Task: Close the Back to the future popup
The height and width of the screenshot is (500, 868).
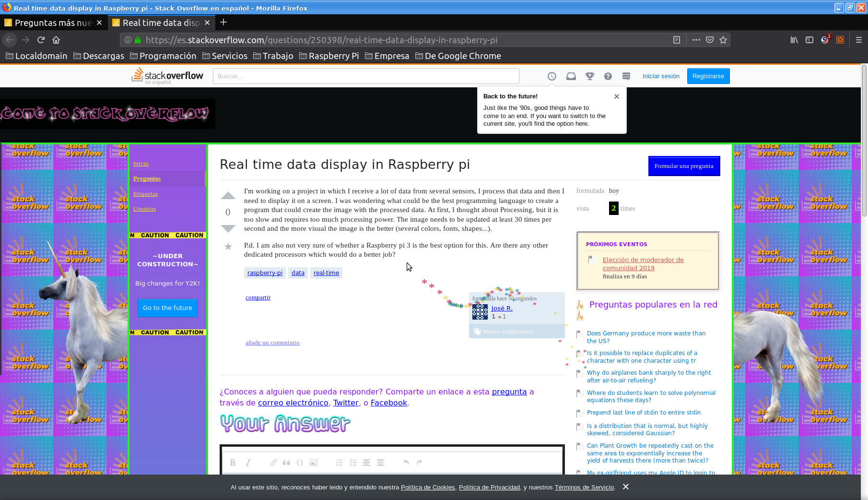Action: point(617,96)
